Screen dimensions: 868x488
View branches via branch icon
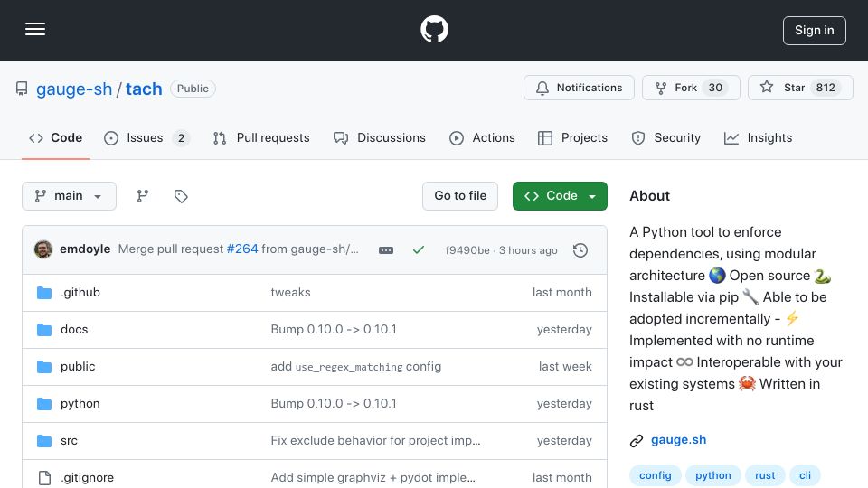tap(143, 196)
